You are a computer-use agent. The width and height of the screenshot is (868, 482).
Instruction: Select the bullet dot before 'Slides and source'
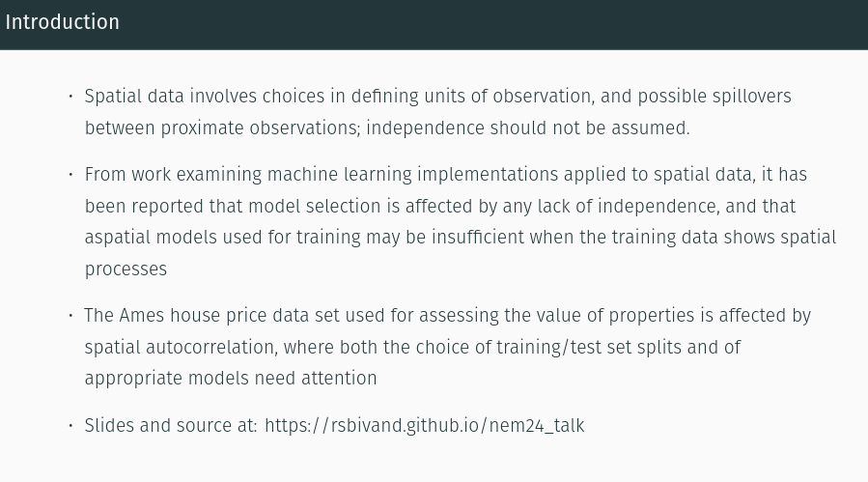pos(70,425)
